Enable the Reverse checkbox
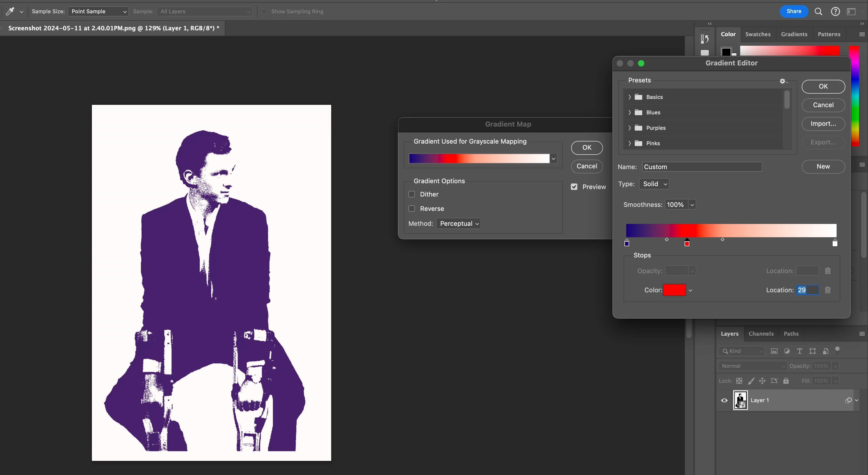The image size is (868, 475). 411,209
